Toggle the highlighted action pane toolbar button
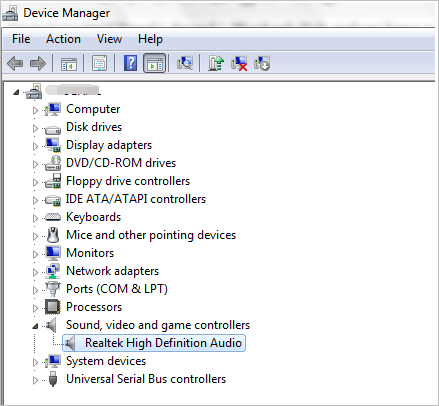The width and height of the screenshot is (439, 406). 155,63
